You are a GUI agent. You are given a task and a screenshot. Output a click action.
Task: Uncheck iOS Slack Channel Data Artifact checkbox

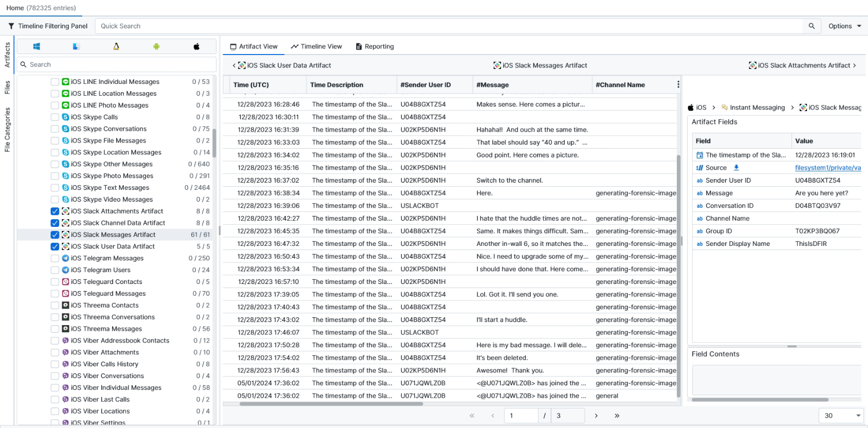54,223
